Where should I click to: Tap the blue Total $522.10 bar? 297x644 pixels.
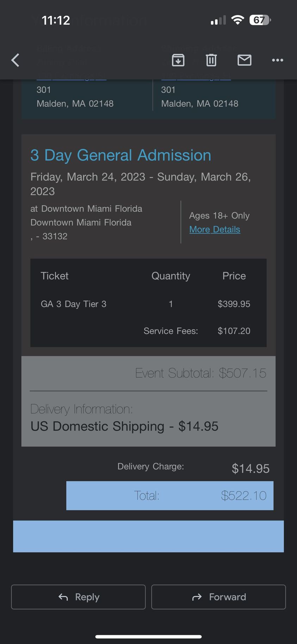(169, 496)
